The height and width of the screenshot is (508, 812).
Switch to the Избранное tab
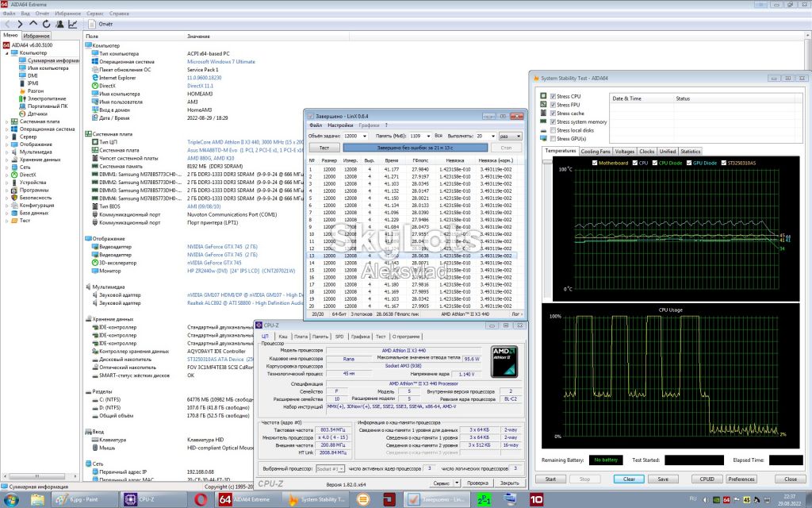pos(36,36)
